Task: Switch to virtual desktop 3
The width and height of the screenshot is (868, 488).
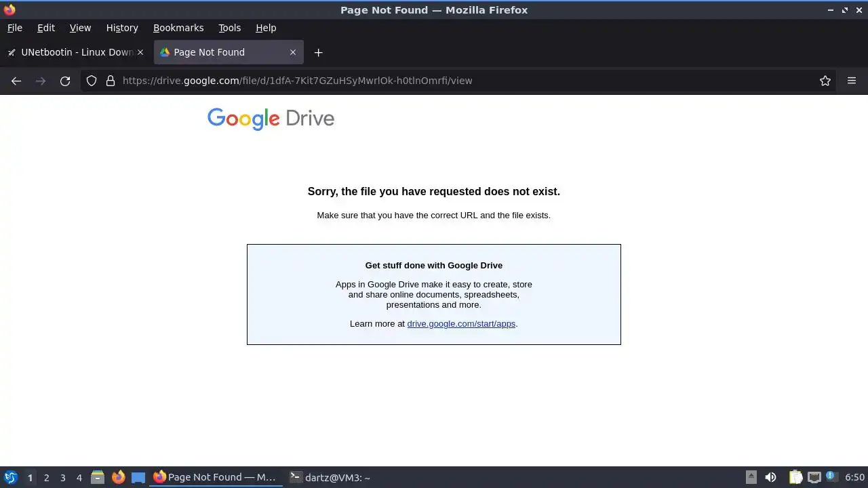Action: 62,478
